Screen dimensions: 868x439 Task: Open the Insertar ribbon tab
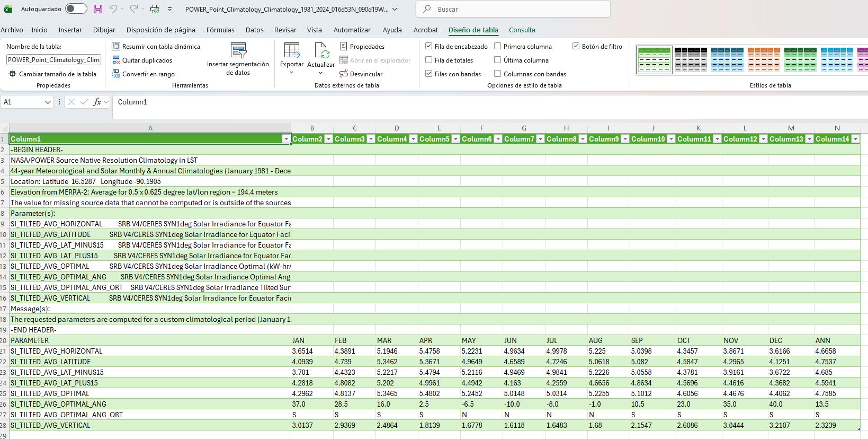70,30
